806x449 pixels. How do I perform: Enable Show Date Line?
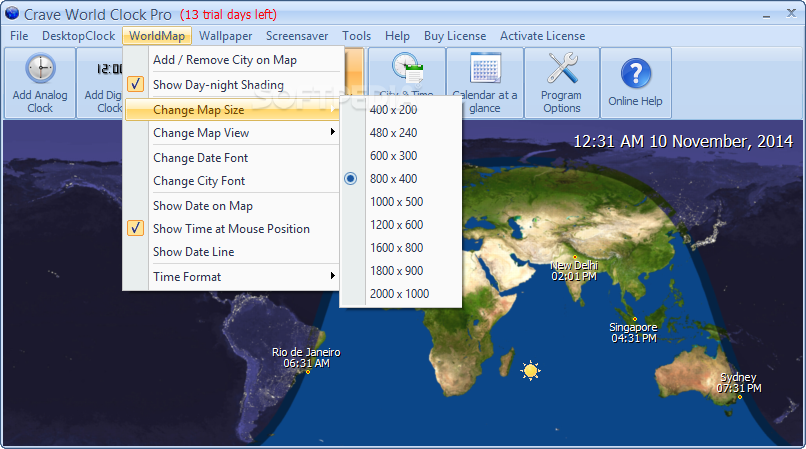193,252
